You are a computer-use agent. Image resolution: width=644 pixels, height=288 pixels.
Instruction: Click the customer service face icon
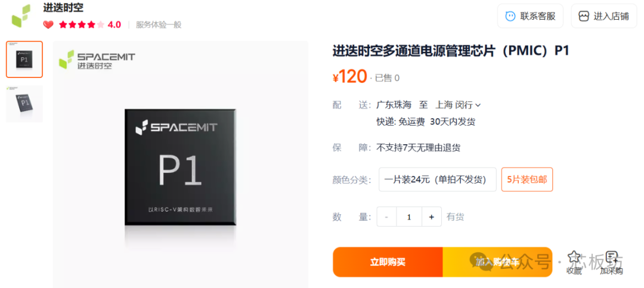(x=510, y=16)
